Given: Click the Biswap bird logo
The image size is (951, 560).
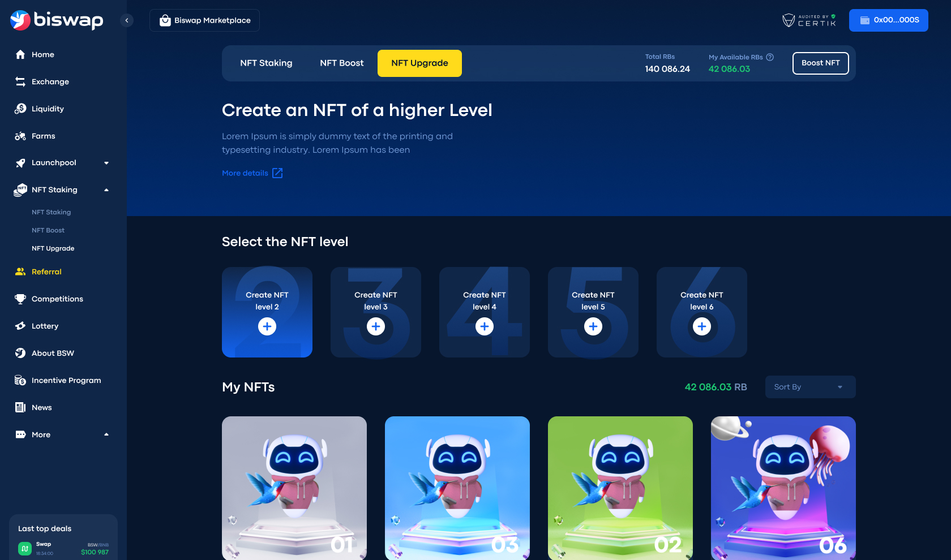Looking at the screenshot, I should [x=20, y=20].
